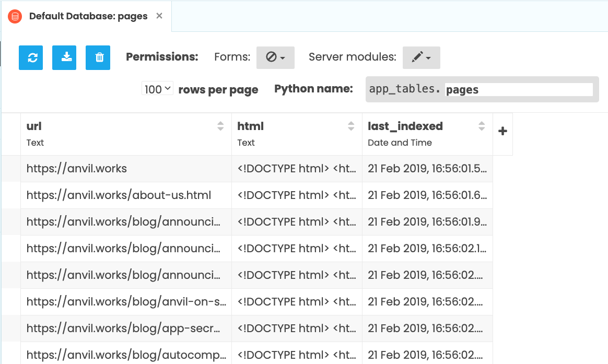Screen dimensions: 608x364
Task: Click the refresh table icon button
Action: 31,57
